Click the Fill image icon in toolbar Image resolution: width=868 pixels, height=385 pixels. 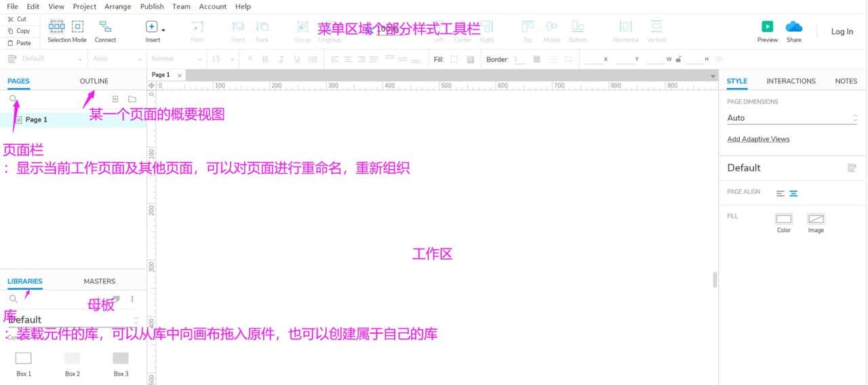(470, 60)
